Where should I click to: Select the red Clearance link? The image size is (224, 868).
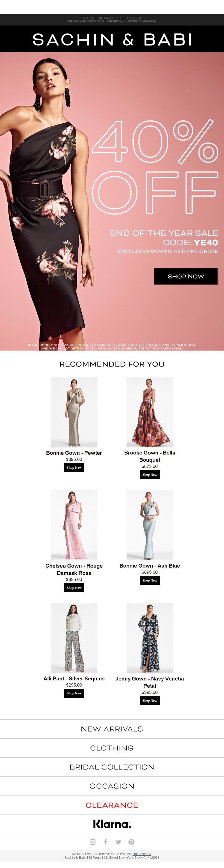[x=112, y=805]
